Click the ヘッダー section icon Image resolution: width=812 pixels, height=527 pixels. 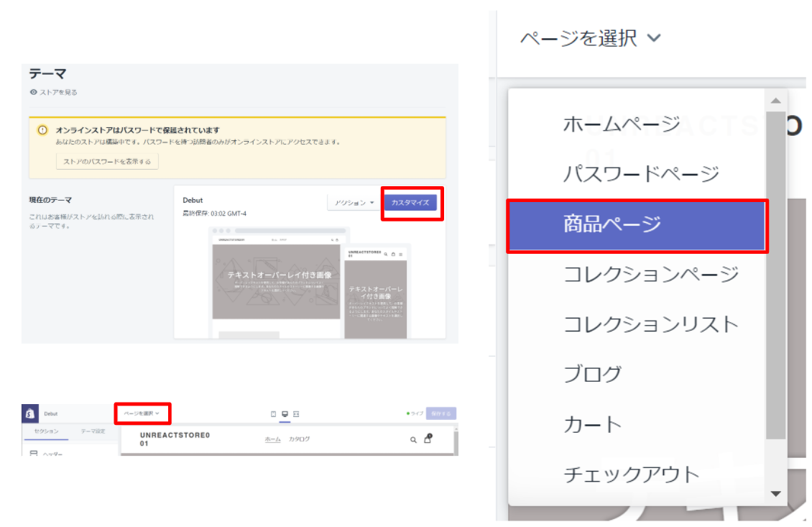point(34,453)
